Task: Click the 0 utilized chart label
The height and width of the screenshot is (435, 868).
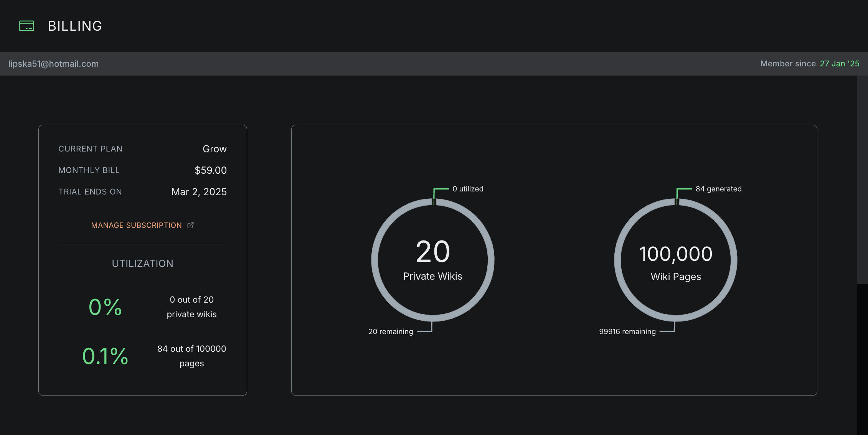Action: click(468, 189)
